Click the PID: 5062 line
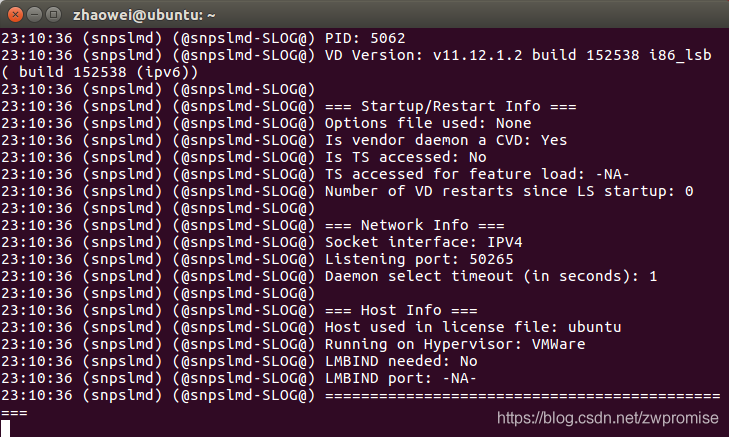Image resolution: width=729 pixels, height=437 pixels. pyautogui.click(x=365, y=38)
